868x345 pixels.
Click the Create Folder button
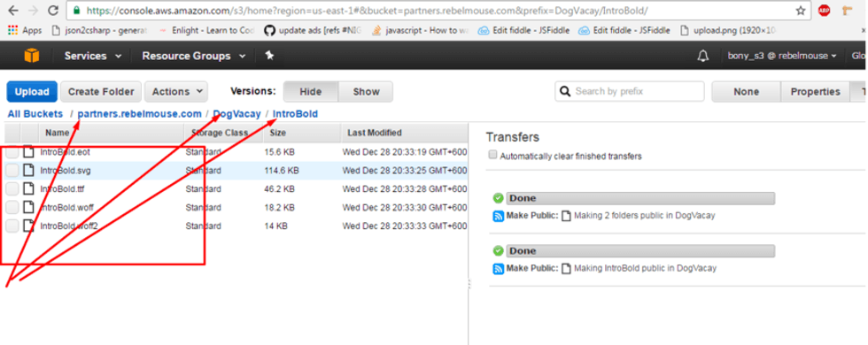pos(101,92)
